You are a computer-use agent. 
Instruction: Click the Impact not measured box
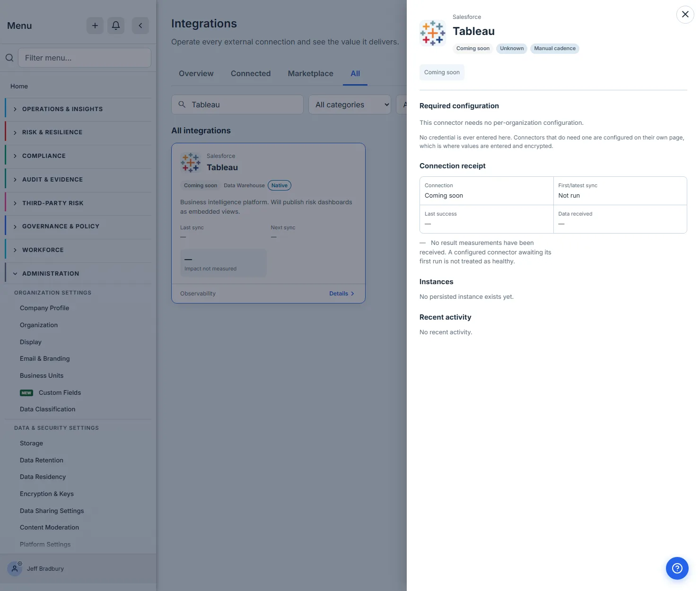pos(223,263)
